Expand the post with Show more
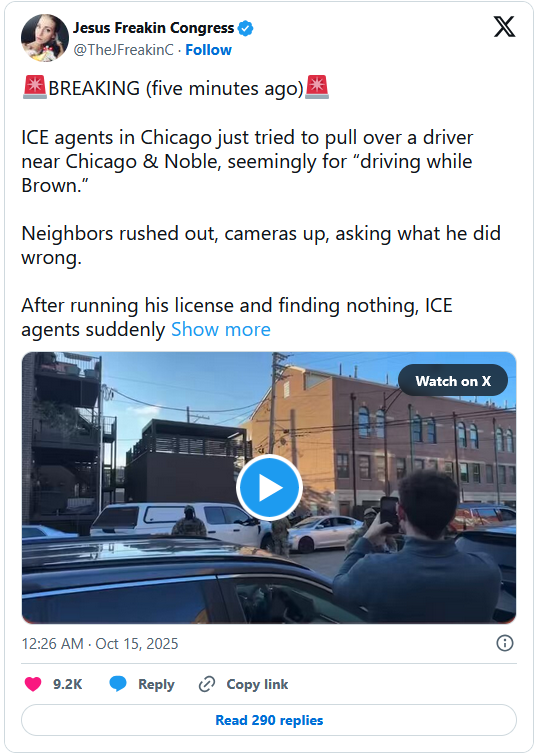Viewport: 534px width, 754px height. pyautogui.click(x=221, y=330)
